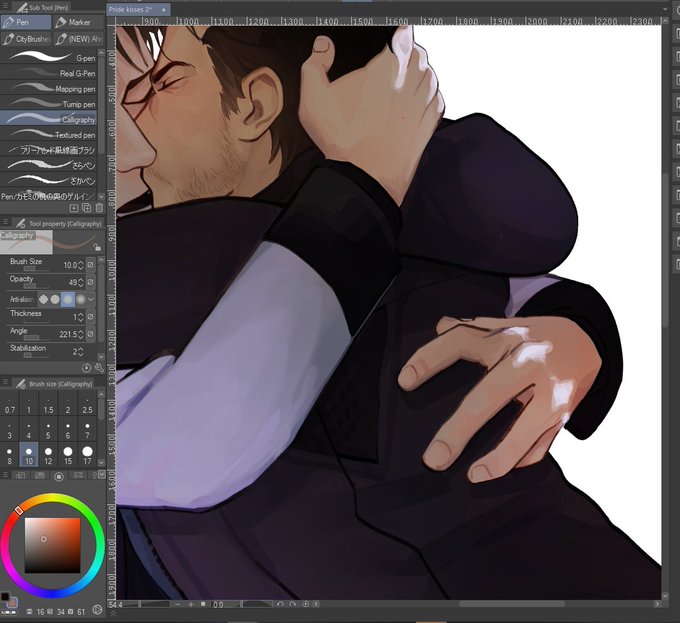Click the Opacity value stepper
Viewport: 680px width, 623px height.
pos(81,282)
